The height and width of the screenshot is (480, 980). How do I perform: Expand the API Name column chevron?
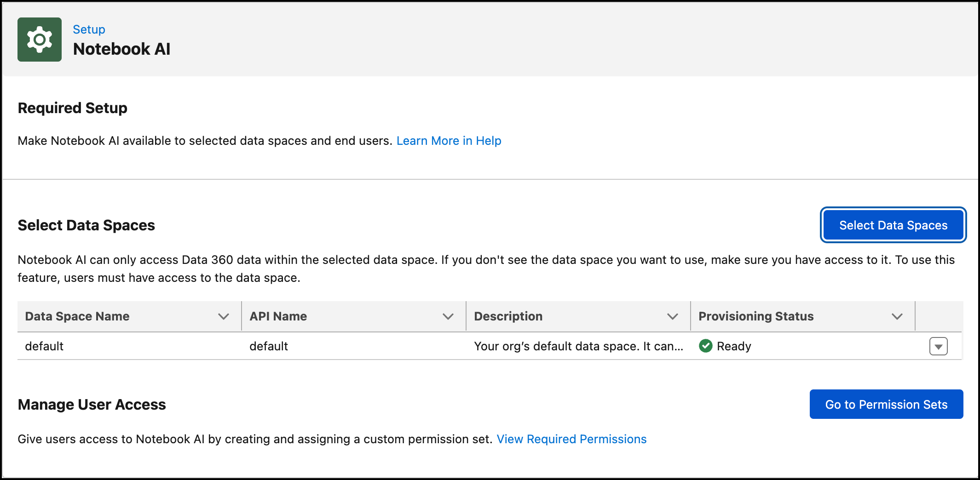point(448,316)
